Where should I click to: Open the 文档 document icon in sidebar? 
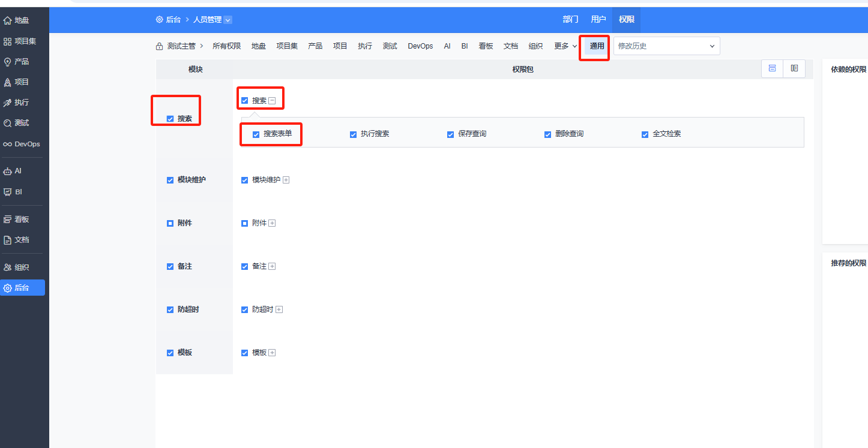coord(8,240)
